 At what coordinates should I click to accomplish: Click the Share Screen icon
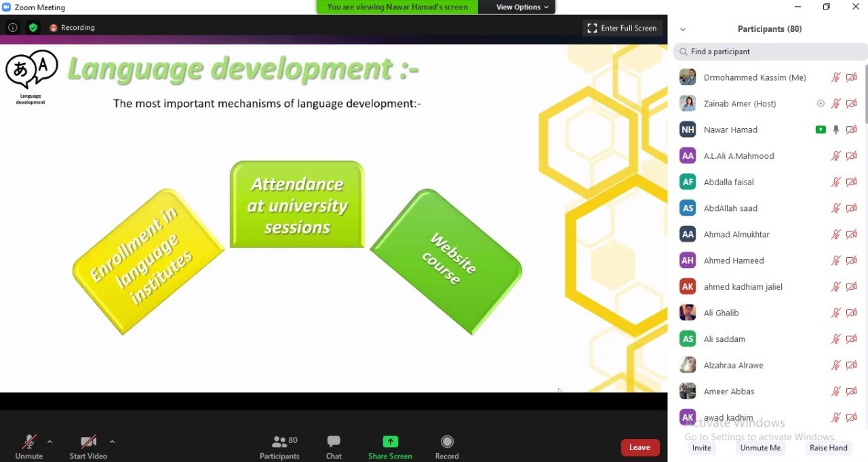point(390,442)
